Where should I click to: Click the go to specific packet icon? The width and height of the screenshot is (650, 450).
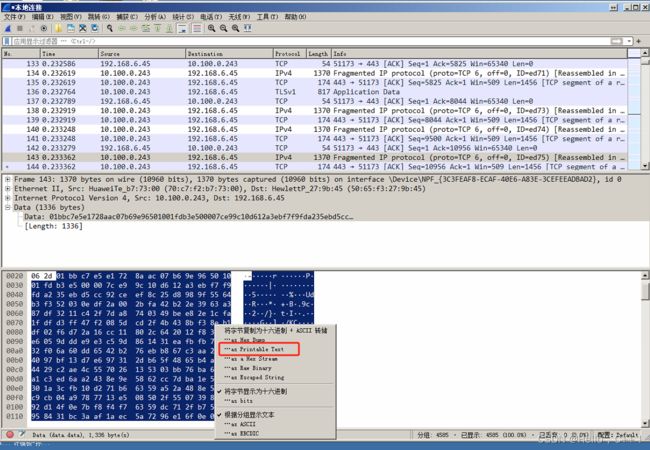146,28
